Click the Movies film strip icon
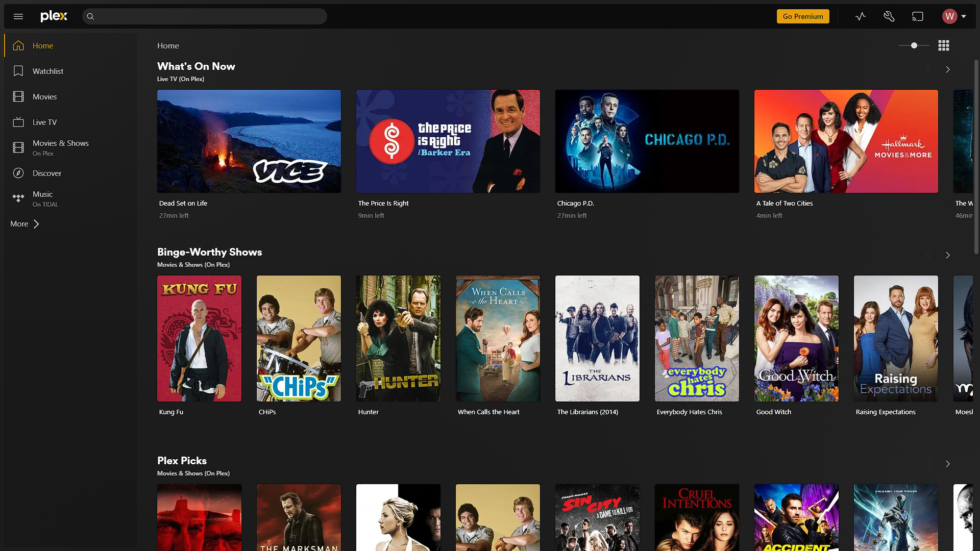Screen dimensions: 980x551 tap(18, 96)
